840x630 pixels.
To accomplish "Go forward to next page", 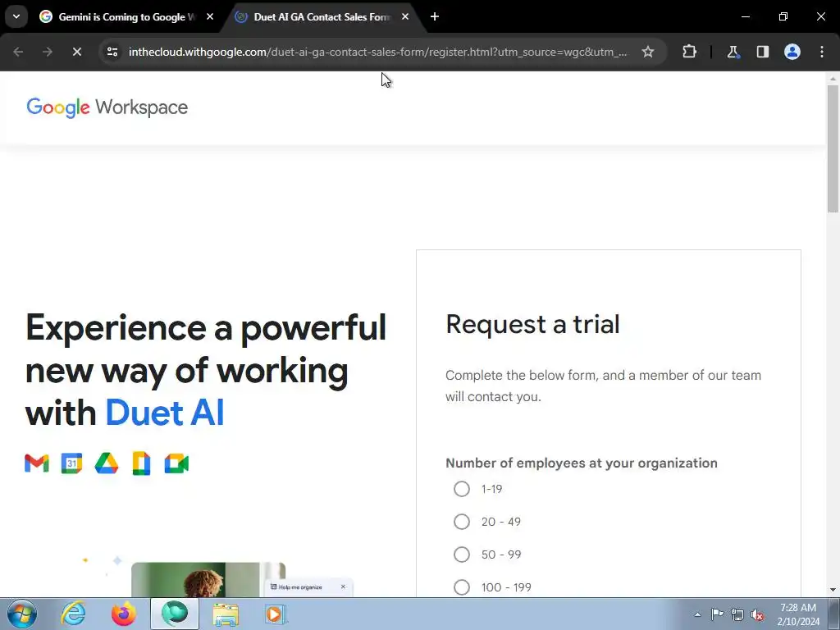I will click(x=47, y=52).
